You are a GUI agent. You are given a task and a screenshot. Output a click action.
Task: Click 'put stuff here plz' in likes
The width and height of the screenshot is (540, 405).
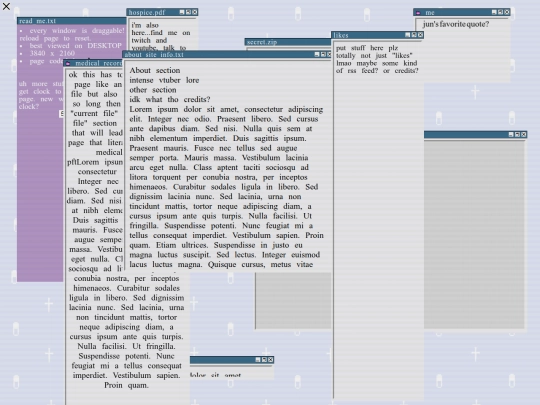tap(367, 48)
